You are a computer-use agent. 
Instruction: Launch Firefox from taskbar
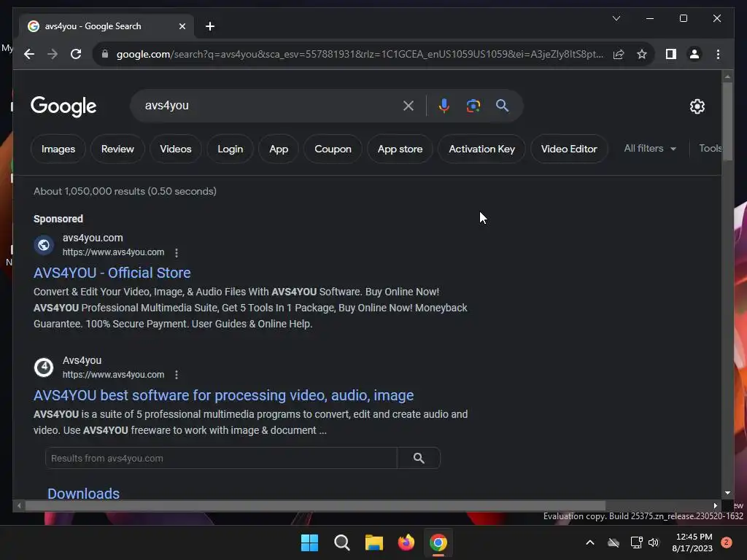406,542
